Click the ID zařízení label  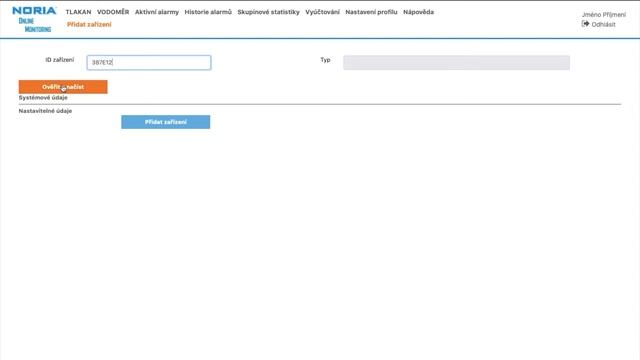60,60
